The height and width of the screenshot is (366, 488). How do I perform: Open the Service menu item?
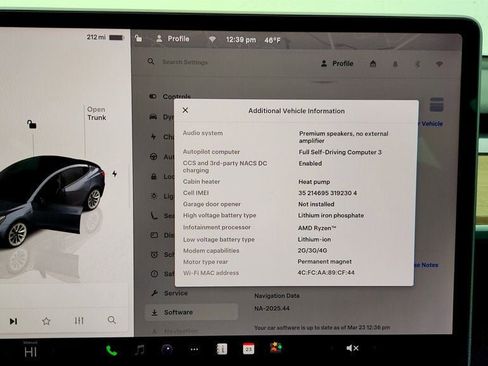[x=170, y=293]
